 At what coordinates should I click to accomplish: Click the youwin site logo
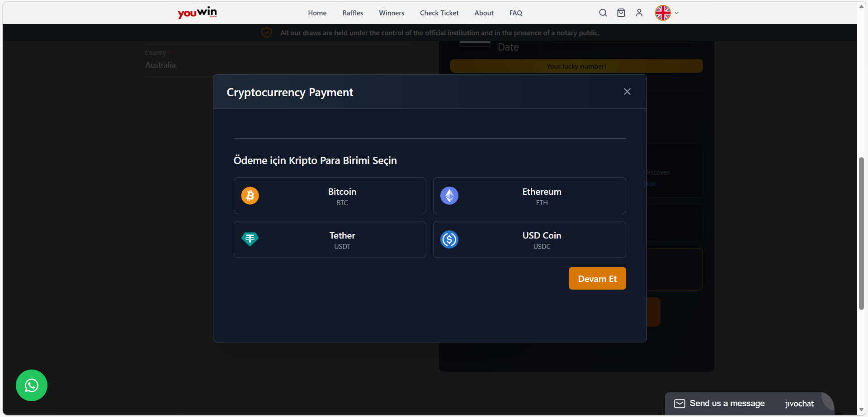pos(197,13)
